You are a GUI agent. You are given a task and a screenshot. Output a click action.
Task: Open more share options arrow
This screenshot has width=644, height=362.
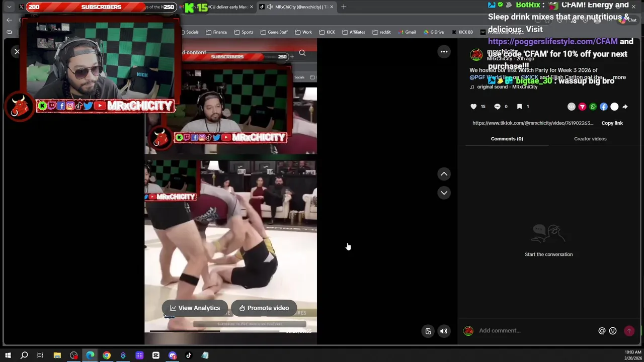pos(625,107)
